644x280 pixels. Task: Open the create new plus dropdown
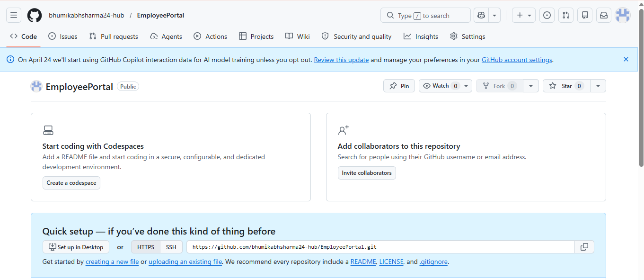tap(524, 15)
